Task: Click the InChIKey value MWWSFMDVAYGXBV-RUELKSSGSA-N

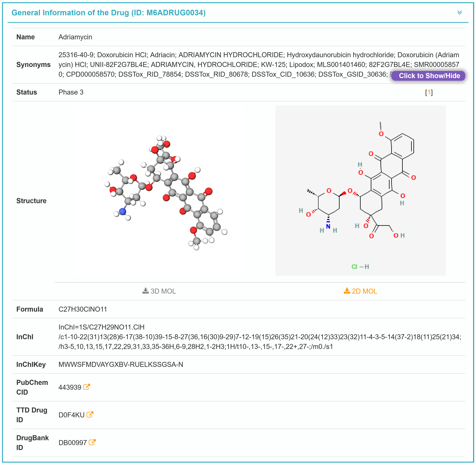Action: (x=121, y=364)
